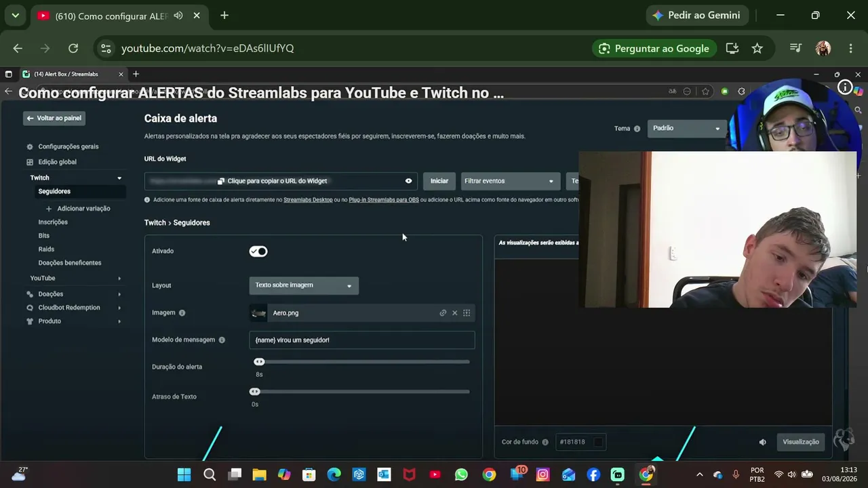
Task: Remove the Aero.png image with X icon
Action: (455, 313)
